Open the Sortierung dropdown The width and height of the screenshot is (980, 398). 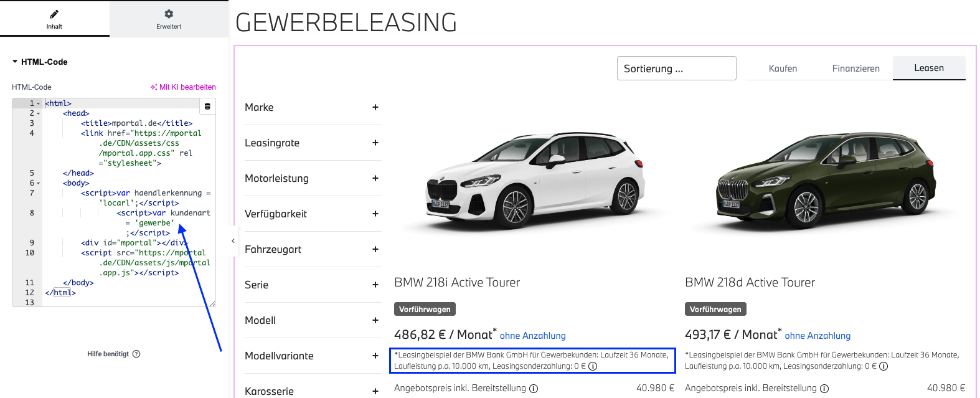click(x=676, y=69)
